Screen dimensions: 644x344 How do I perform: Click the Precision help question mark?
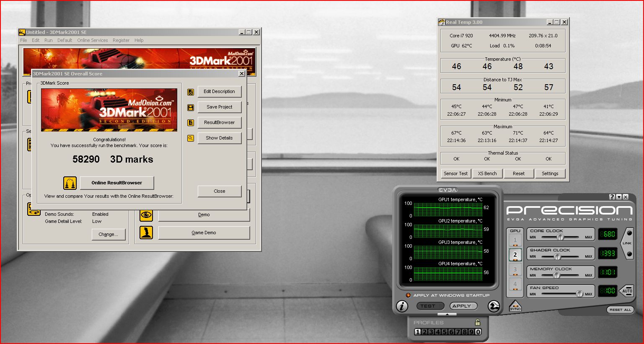point(612,197)
